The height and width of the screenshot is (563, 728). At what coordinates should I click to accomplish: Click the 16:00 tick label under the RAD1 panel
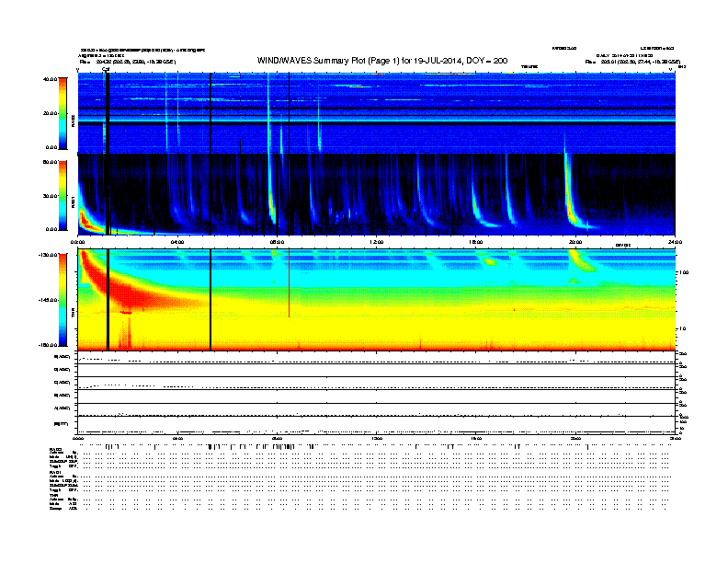point(476,242)
